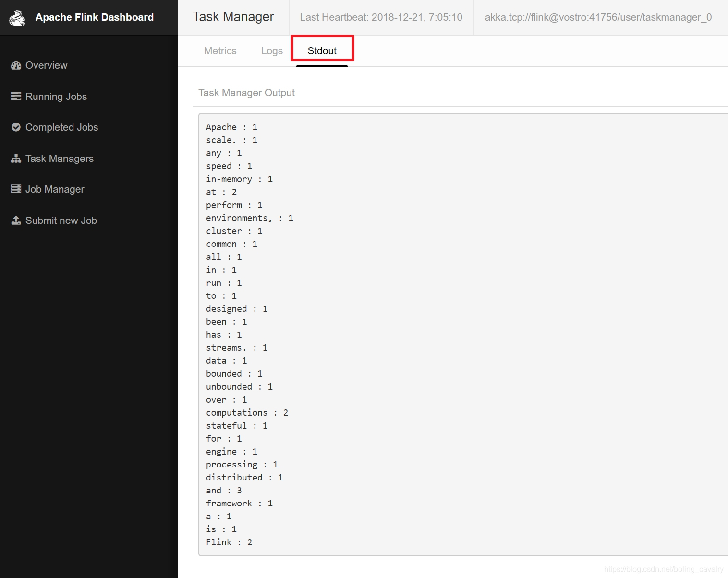Click the output line 'unbounded : 1'
Viewport: 728px width, 578px height.
240,387
